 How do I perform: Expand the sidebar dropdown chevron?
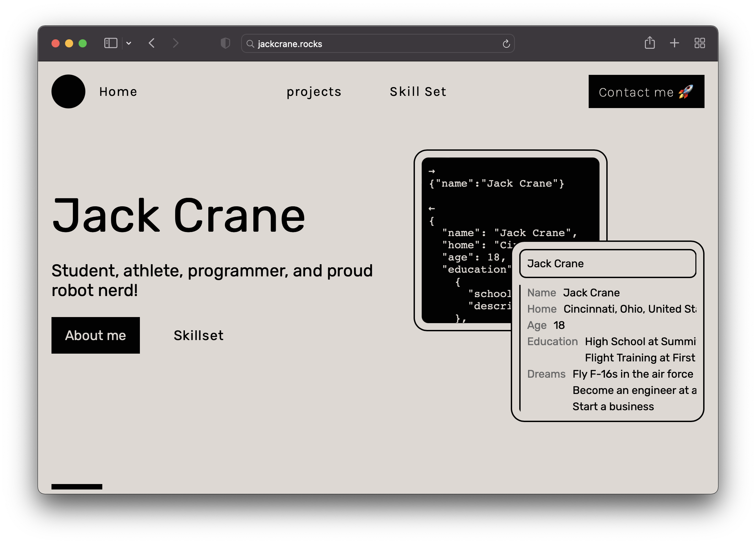pyautogui.click(x=129, y=43)
